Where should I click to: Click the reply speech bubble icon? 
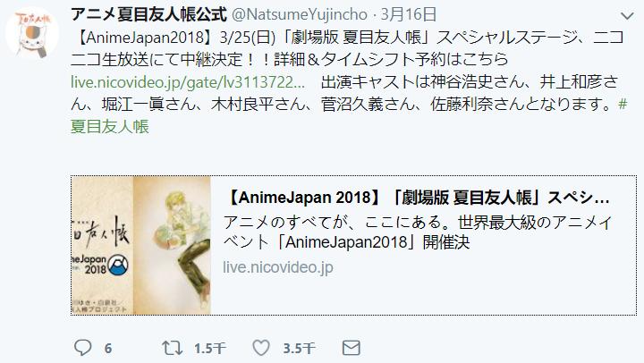click(82, 348)
